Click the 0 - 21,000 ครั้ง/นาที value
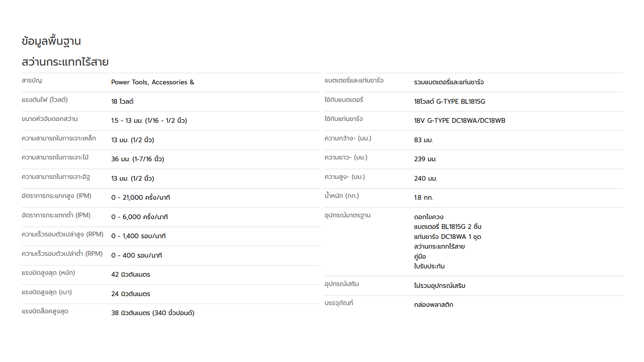This screenshot has height=362, width=644. [141, 197]
